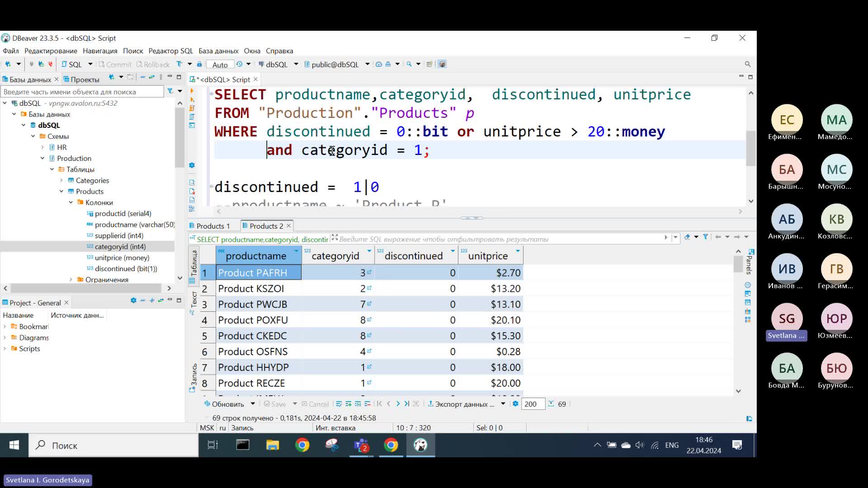Expand the HR schema node

[x=42, y=147]
